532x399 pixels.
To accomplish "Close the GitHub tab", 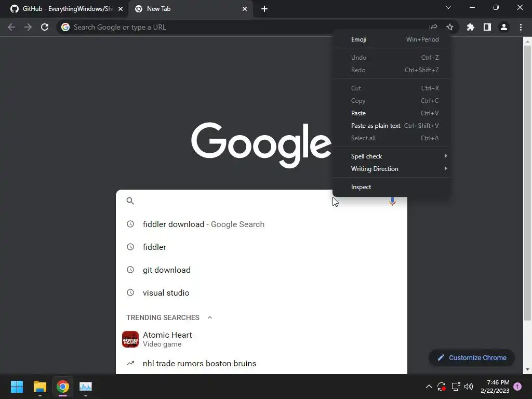I will (x=121, y=9).
